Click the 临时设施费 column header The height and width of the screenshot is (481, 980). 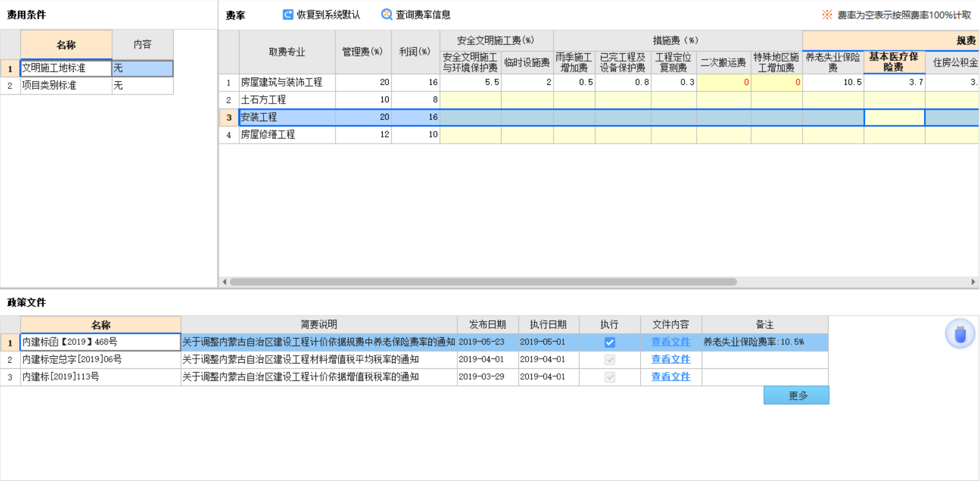click(527, 62)
